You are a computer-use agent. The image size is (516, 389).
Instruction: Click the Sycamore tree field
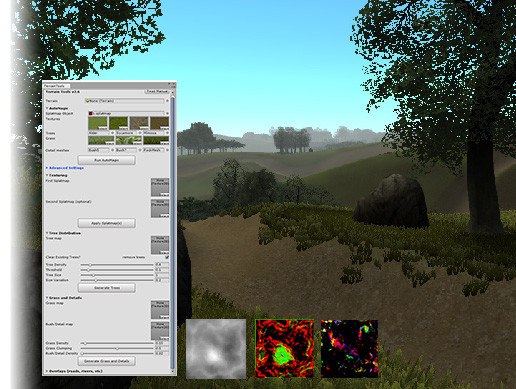point(126,133)
